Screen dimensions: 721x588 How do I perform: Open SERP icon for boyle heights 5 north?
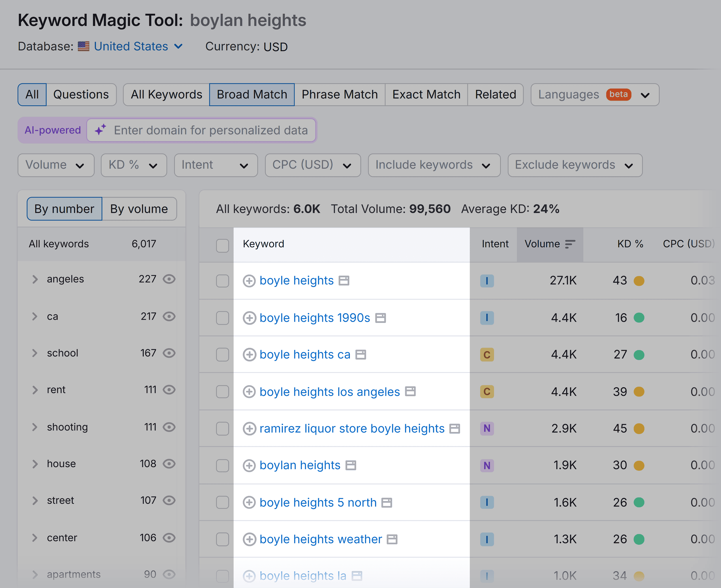387,503
